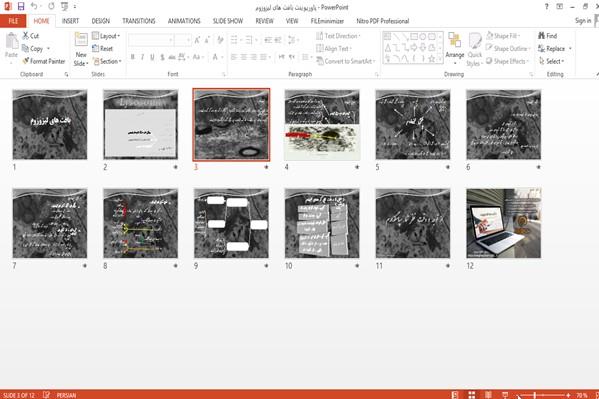Open the Layout dropdown

pos(107,36)
